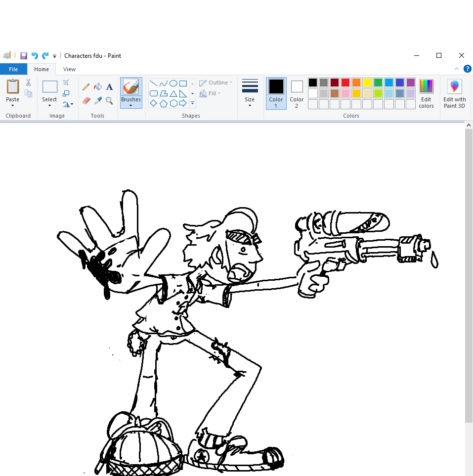Activate Color 2 background selector
The height and width of the screenshot is (476, 473).
pos(297,93)
